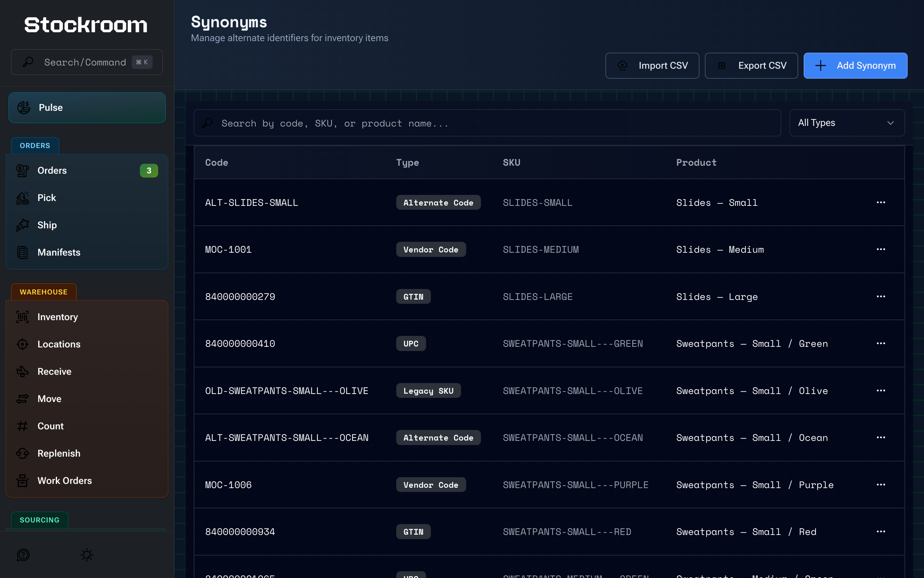Screen dimensions: 924x578
Task: Click the ALT-SLIDES-SMALL code cell
Action: (x=252, y=203)
